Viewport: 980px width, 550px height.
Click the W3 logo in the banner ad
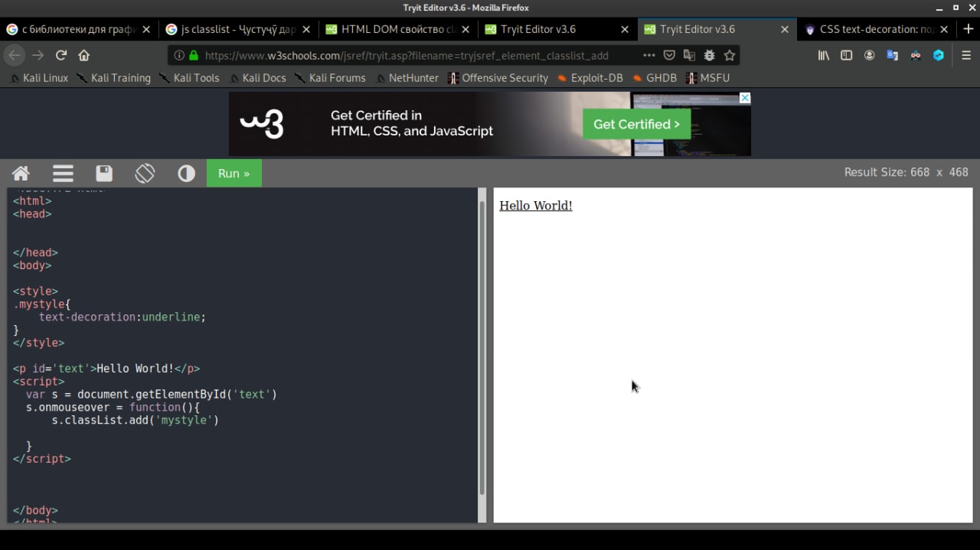click(262, 124)
